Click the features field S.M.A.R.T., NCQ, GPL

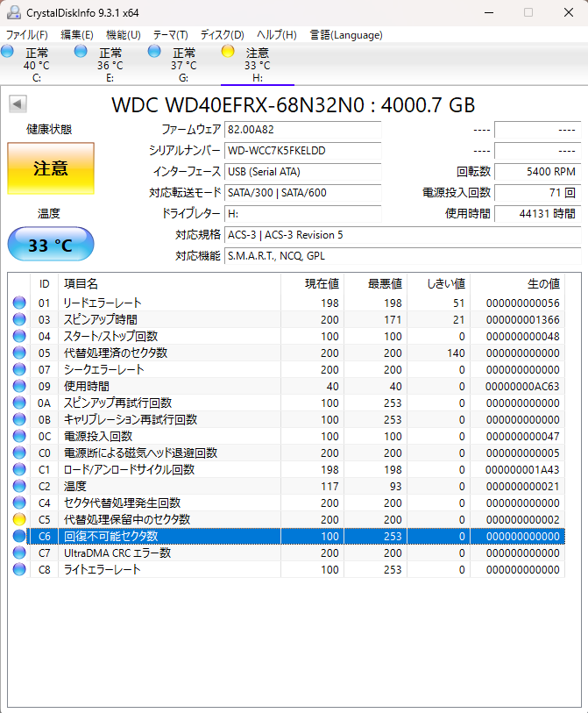[x=402, y=256]
